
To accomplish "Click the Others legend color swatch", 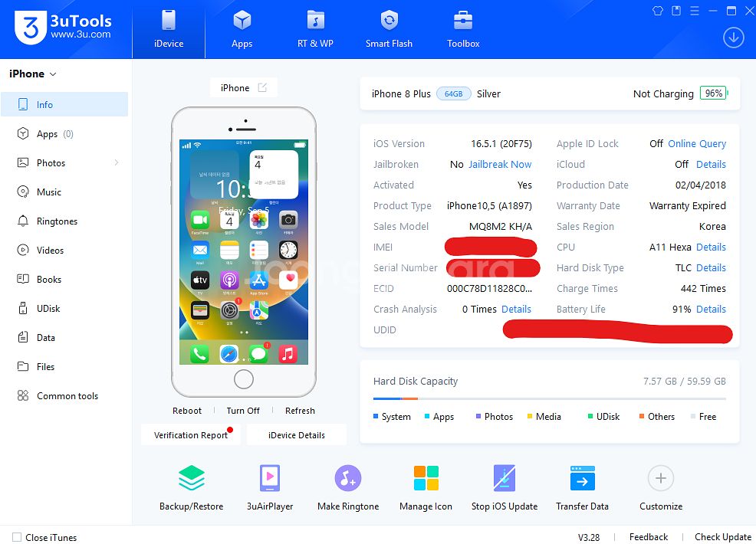I will pyautogui.click(x=642, y=416).
